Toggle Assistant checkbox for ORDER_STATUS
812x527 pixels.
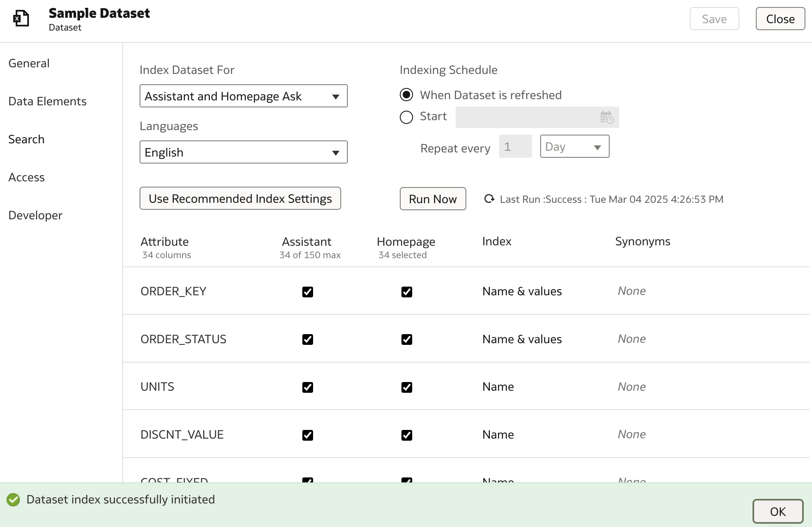308,339
